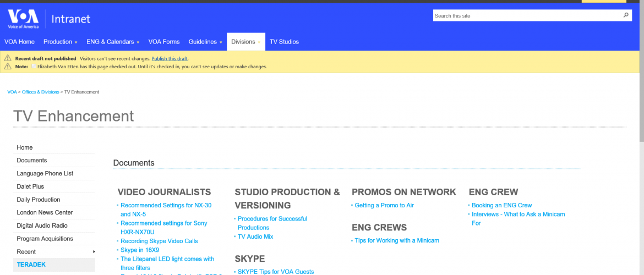The height and width of the screenshot is (275, 644).
Task: Open TV Audio Mix link
Action: pos(255,237)
